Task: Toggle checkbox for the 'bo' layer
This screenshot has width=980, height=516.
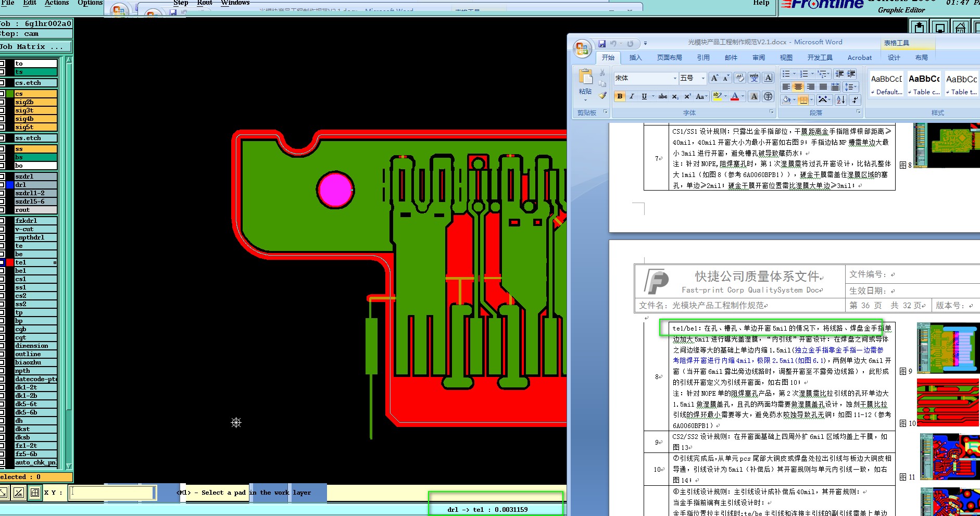Action: (3, 166)
